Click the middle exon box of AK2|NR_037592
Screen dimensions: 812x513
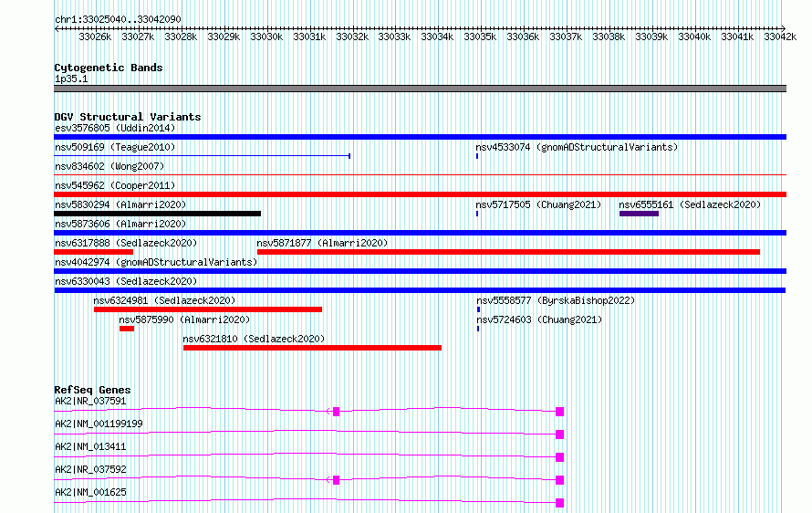(x=336, y=480)
